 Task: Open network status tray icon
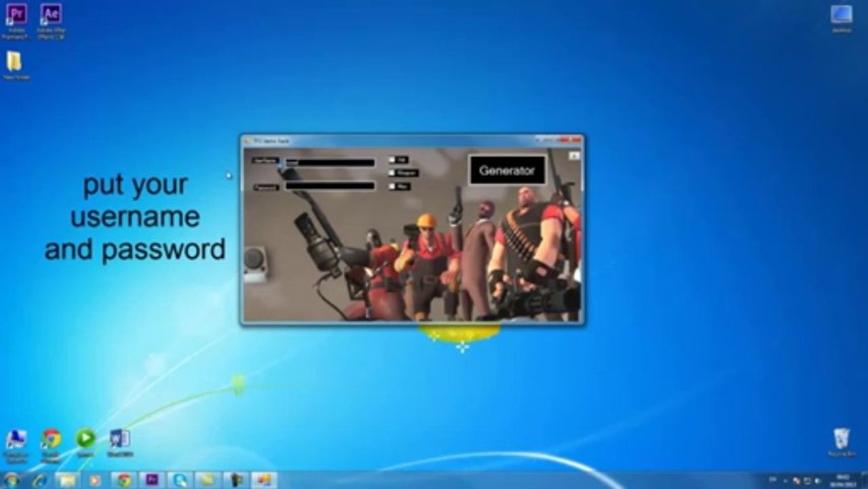[807, 480]
